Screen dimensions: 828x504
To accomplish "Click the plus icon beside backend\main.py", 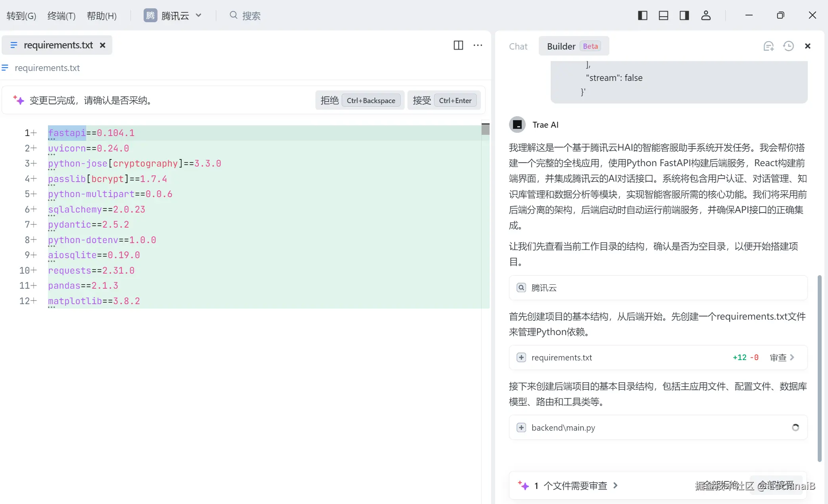I will pos(521,427).
